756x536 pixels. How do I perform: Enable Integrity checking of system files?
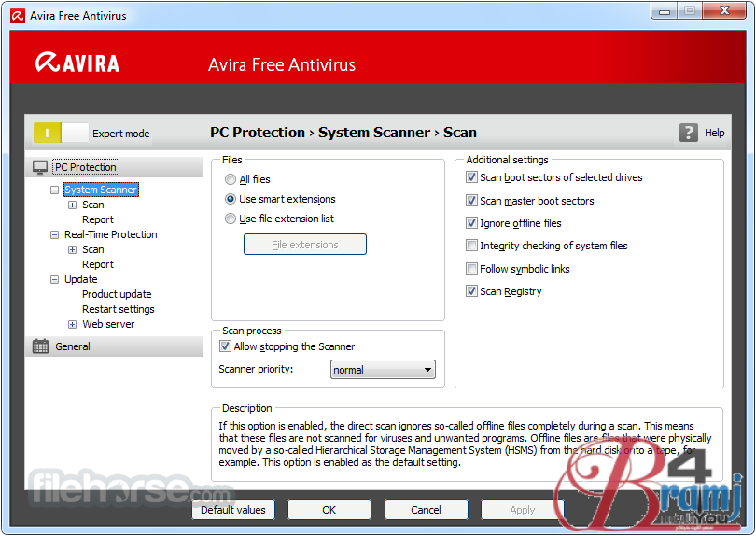471,245
